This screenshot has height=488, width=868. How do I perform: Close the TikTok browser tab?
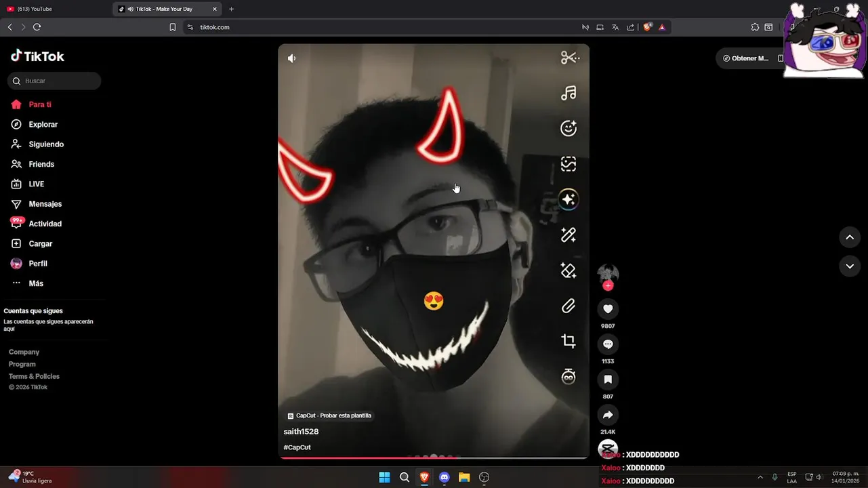click(x=215, y=9)
